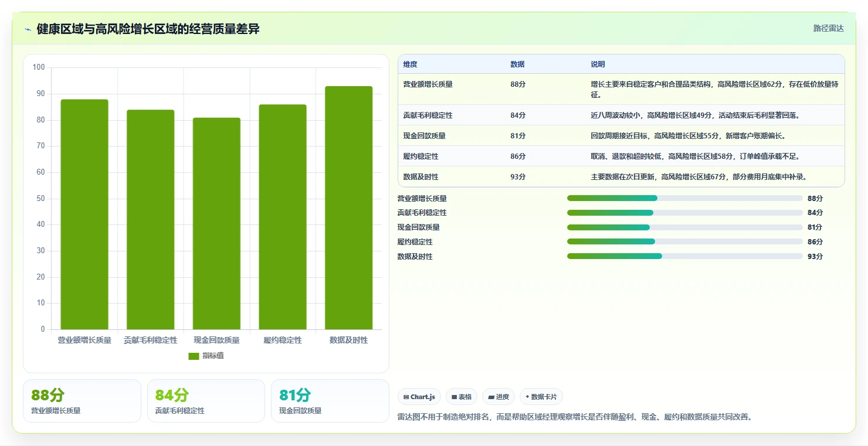The image size is (868, 446).
Task: Select the 进度 chip
Action: point(498,397)
